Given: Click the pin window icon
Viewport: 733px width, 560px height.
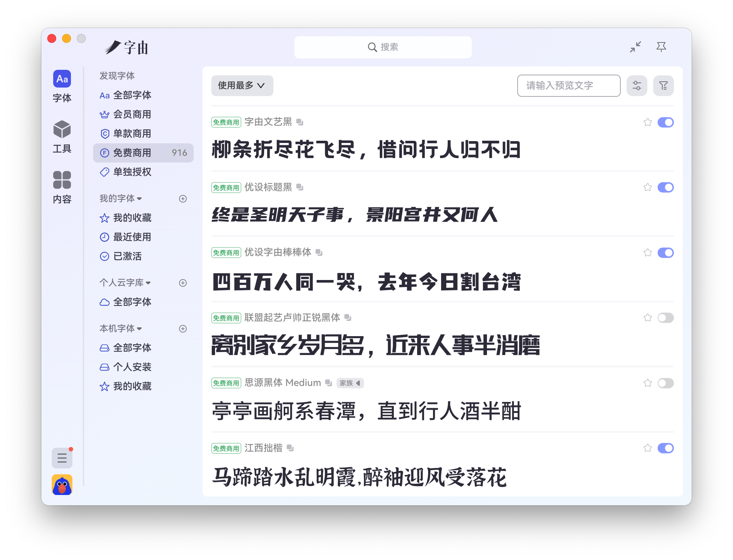Looking at the screenshot, I should (x=661, y=47).
